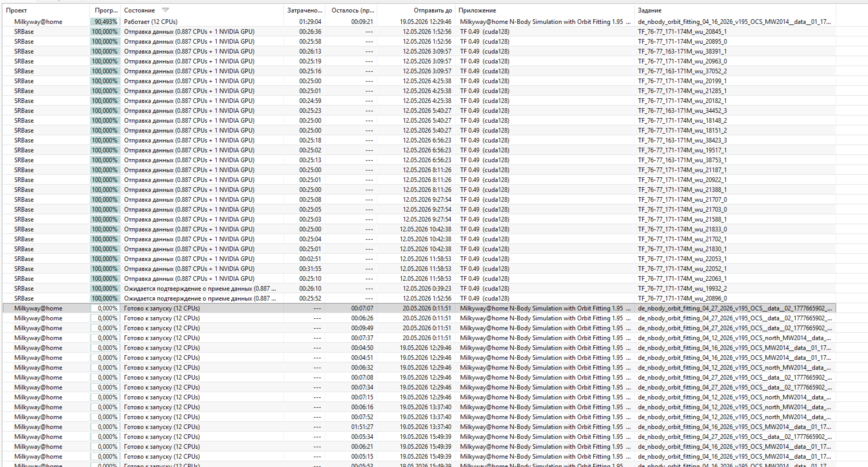
Task: Click the Состояние column header
Action: [140, 10]
